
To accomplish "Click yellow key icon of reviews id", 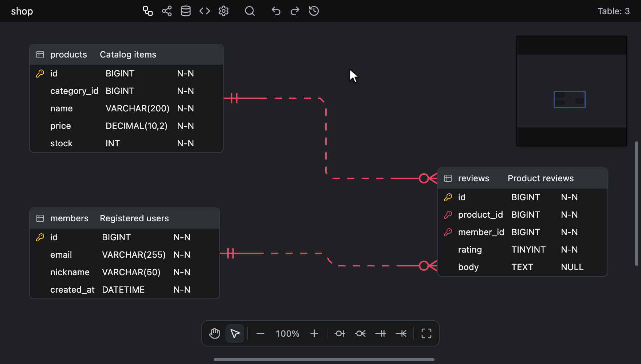I will click(448, 197).
